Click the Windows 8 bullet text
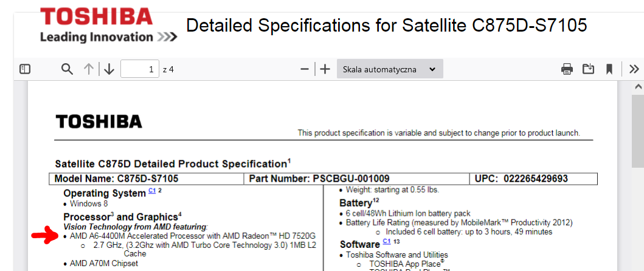 [89, 204]
